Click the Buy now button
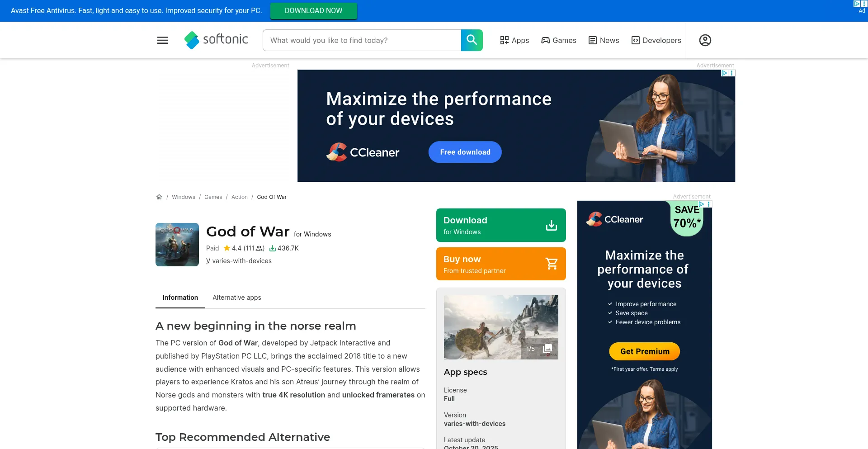 501,264
